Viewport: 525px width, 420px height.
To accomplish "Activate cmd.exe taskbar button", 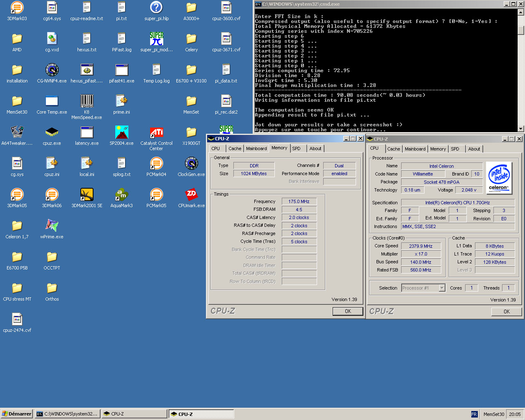I will (x=67, y=414).
